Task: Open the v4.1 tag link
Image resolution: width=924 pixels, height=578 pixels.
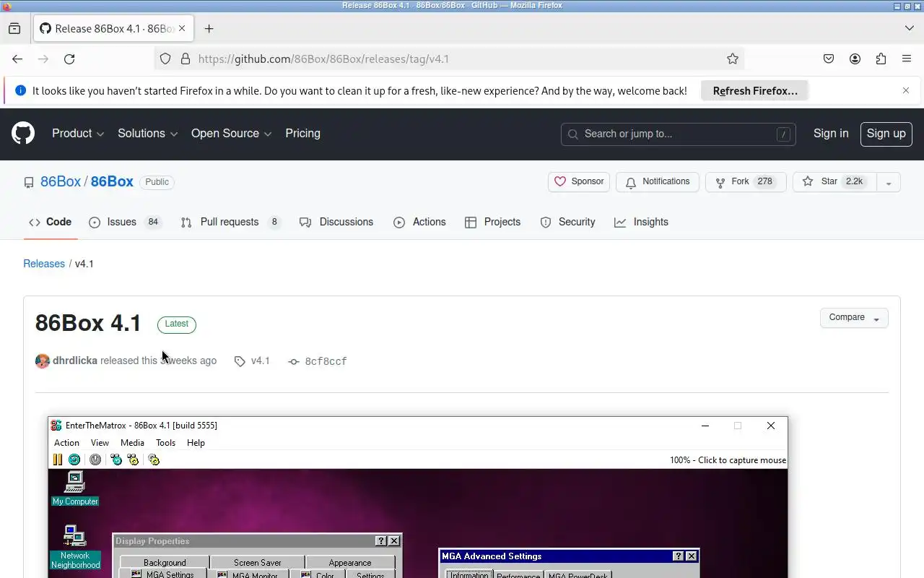Action: coord(253,361)
